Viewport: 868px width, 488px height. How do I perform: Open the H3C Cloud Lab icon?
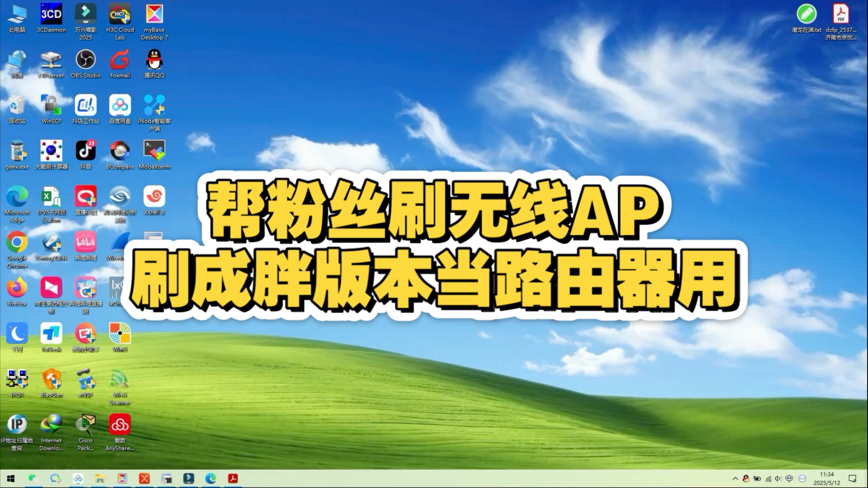[x=120, y=22]
